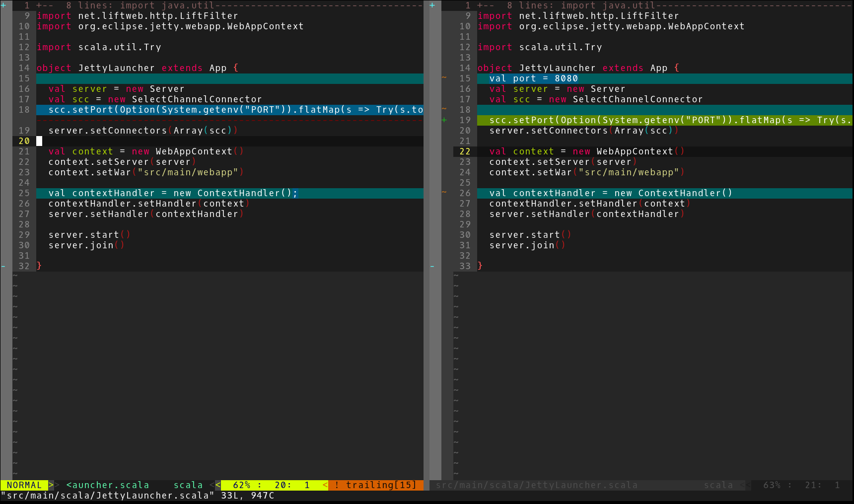Click the <auncher.scala filename in left status line
Image resolution: width=854 pixels, height=504 pixels.
(108, 485)
